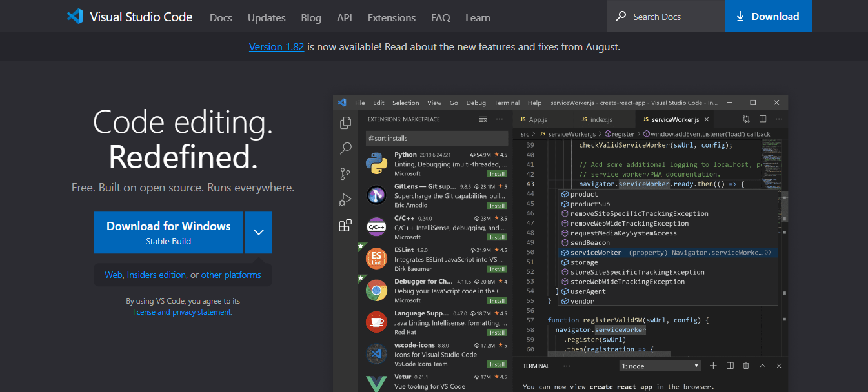Toggle the synchronization icon next to editor tabs
This screenshot has width=868, height=392.
pos(746,119)
